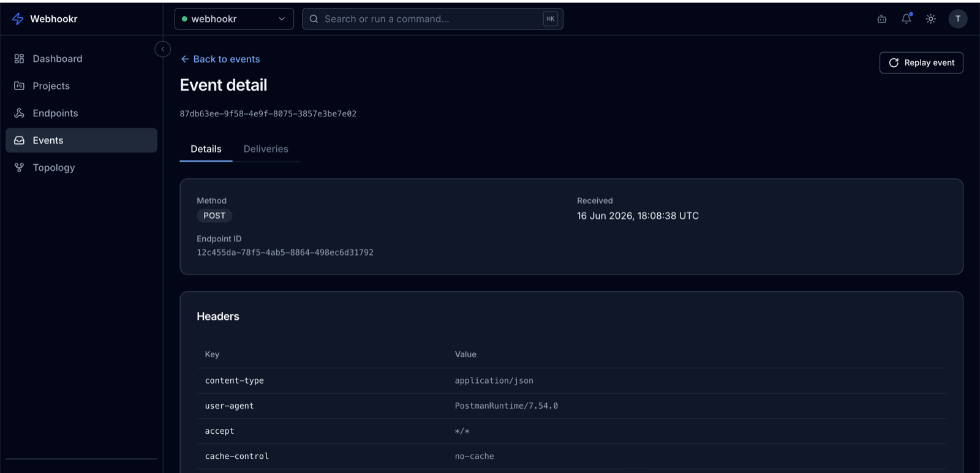The width and height of the screenshot is (980, 473).
Task: Open the bot assistant icon in header
Action: pyautogui.click(x=882, y=19)
